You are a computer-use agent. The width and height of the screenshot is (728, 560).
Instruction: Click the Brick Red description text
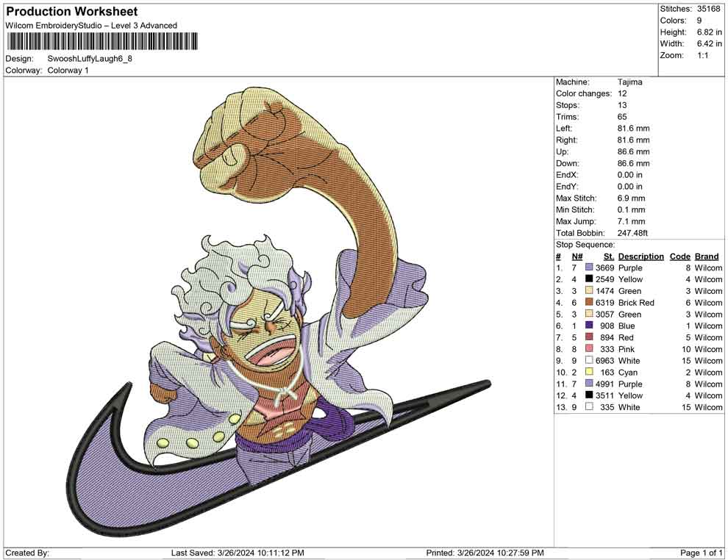636,303
